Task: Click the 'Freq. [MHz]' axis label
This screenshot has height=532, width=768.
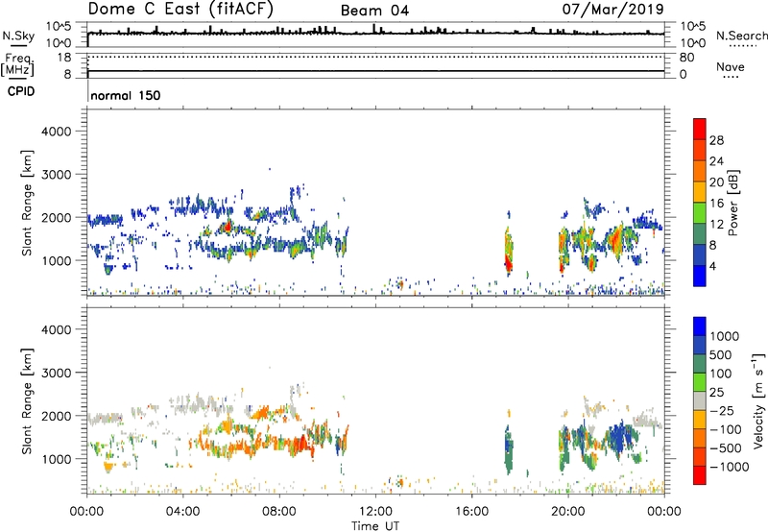Action: 17,65
